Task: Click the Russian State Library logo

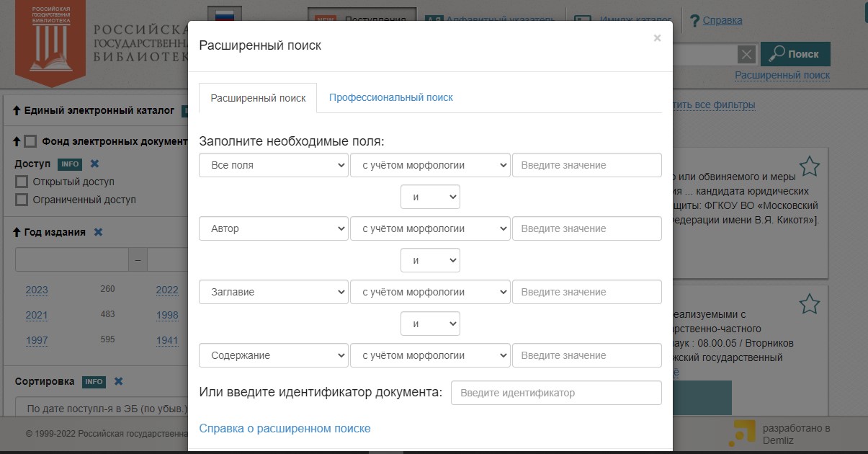Action: [50, 42]
